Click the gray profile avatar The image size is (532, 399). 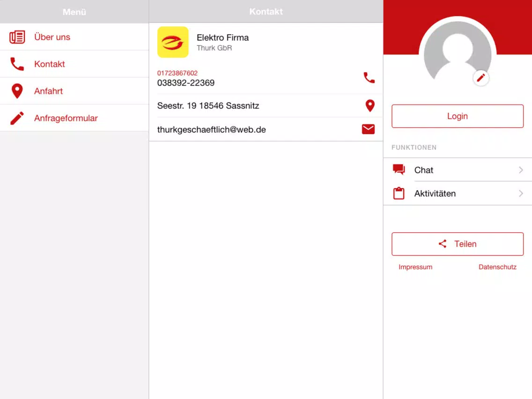click(458, 51)
